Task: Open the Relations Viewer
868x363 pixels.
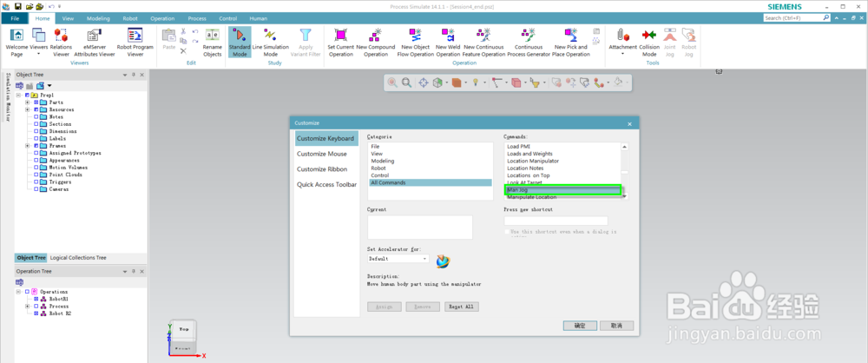Action: pyautogui.click(x=61, y=43)
